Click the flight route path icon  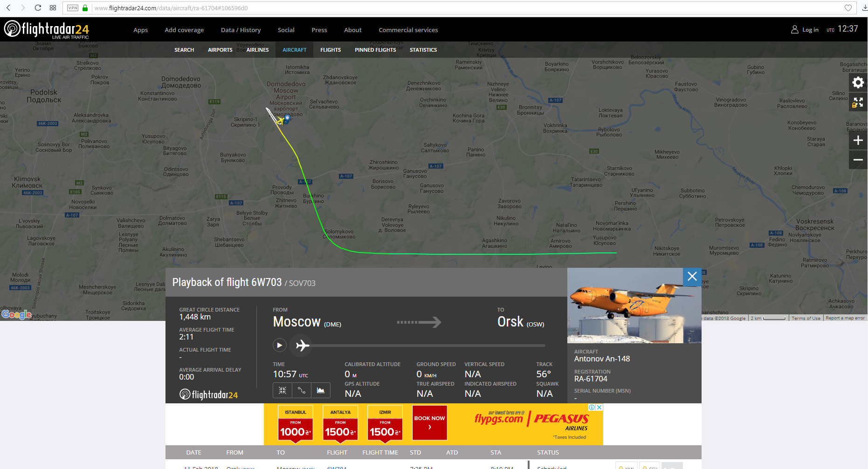tap(302, 390)
